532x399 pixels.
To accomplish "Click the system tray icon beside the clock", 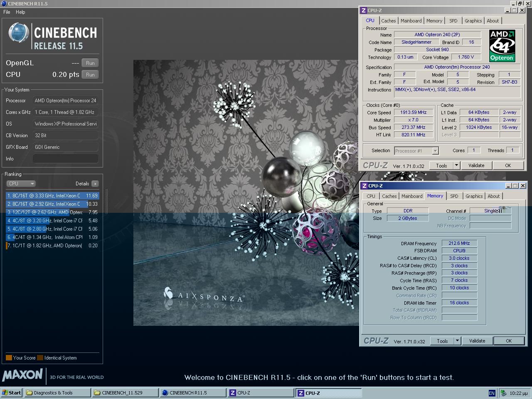I will click(504, 393).
